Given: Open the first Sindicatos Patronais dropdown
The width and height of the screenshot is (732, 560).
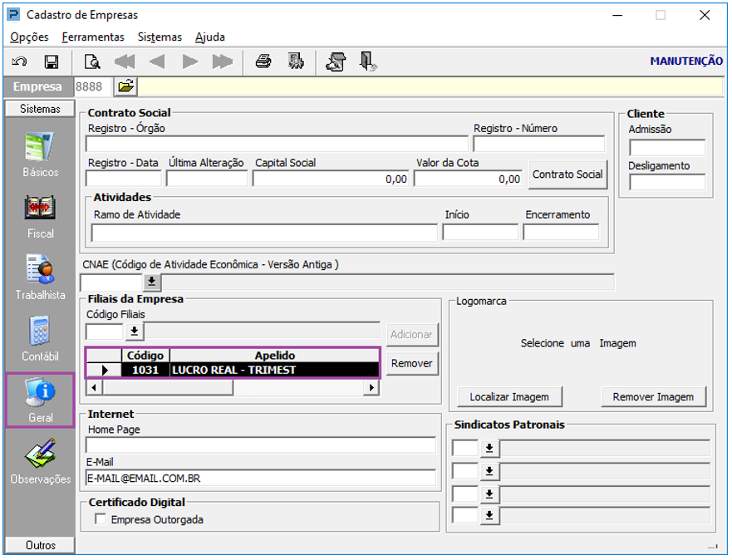Looking at the screenshot, I should click(489, 449).
